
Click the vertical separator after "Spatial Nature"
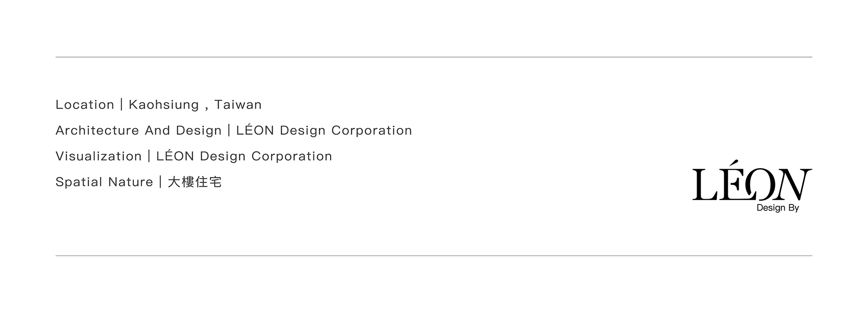(x=160, y=182)
